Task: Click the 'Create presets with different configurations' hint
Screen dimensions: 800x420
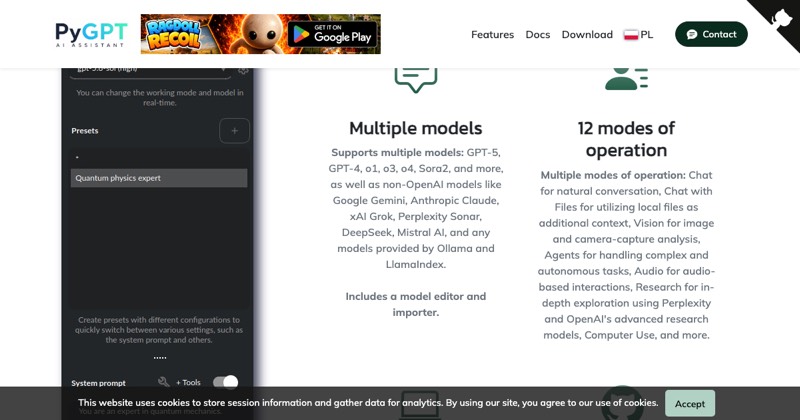Action: (x=159, y=330)
